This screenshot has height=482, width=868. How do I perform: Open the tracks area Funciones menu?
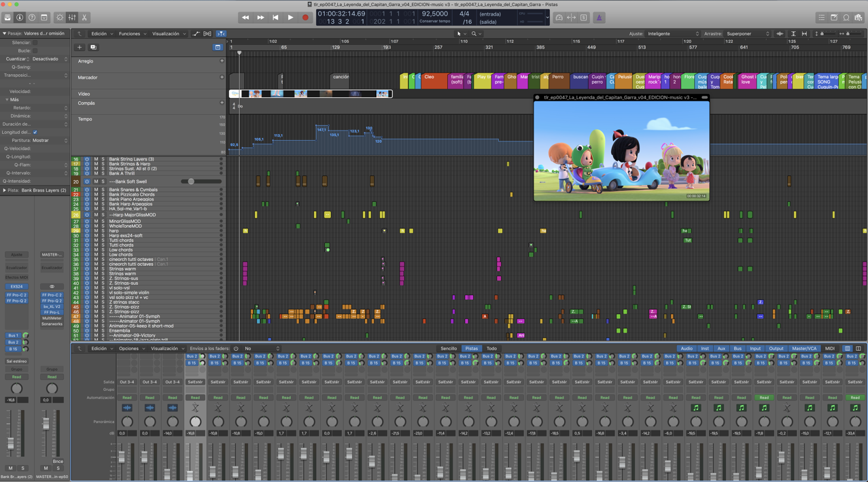pyautogui.click(x=132, y=34)
